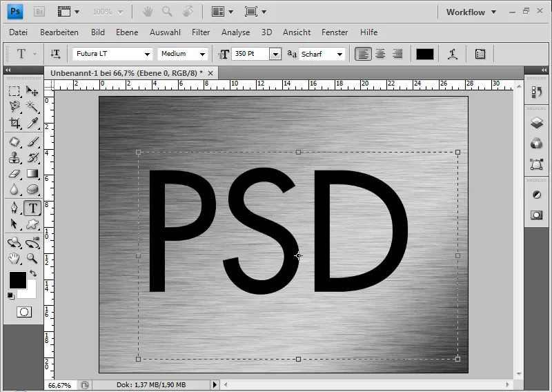Select the Lasso tool

(x=14, y=106)
